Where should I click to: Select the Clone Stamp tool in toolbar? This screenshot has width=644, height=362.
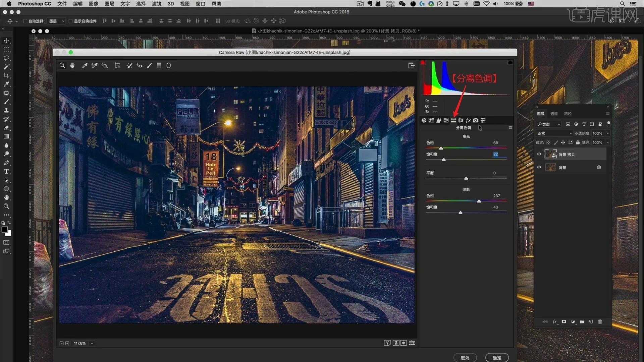[x=6, y=110]
